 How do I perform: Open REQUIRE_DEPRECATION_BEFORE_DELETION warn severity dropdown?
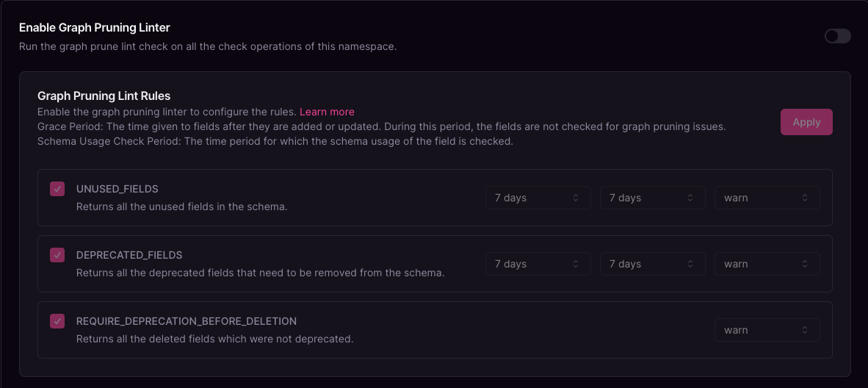click(767, 330)
